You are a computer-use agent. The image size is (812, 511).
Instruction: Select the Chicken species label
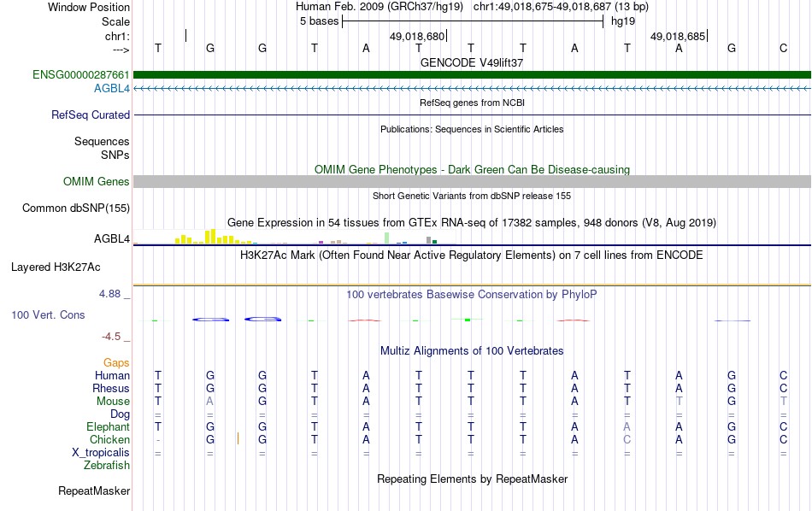point(109,439)
